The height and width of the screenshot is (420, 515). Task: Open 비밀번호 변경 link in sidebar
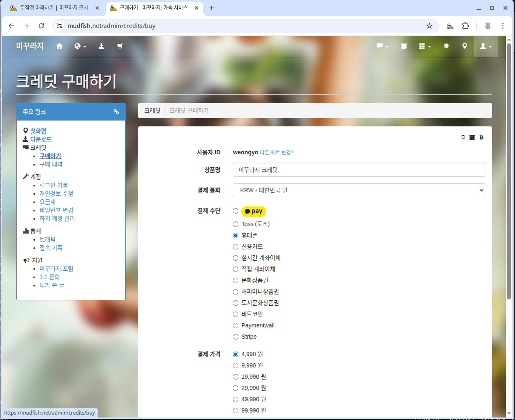(x=56, y=210)
